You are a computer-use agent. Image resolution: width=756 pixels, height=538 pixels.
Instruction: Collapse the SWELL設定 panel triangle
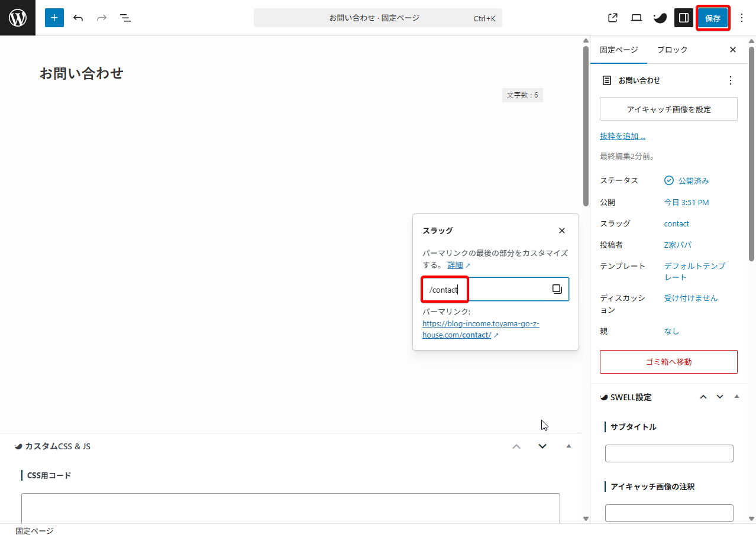pos(736,397)
